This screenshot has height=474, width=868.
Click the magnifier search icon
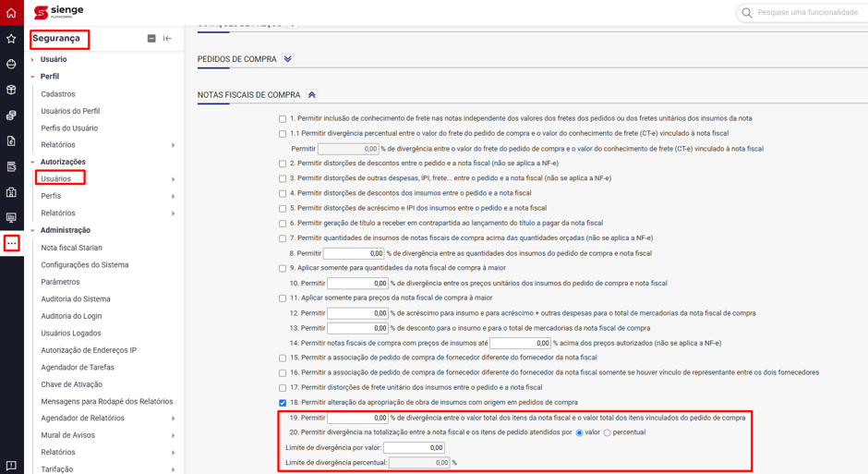pyautogui.click(x=747, y=12)
